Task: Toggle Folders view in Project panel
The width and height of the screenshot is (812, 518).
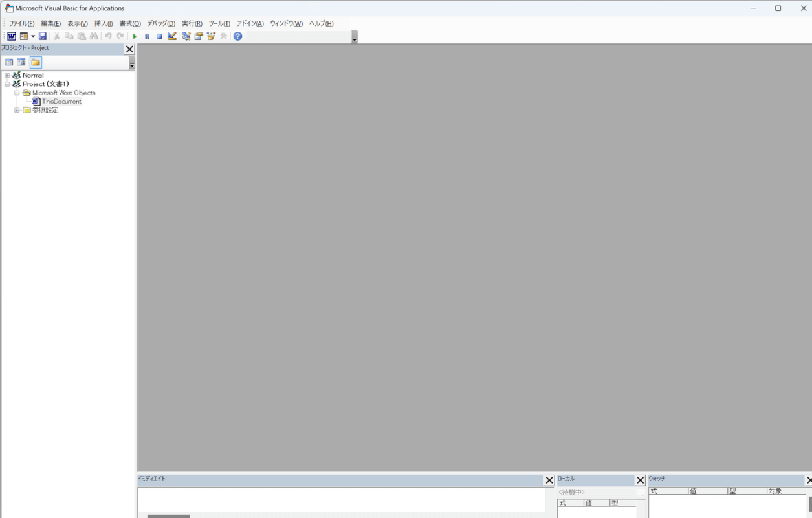Action: point(36,62)
